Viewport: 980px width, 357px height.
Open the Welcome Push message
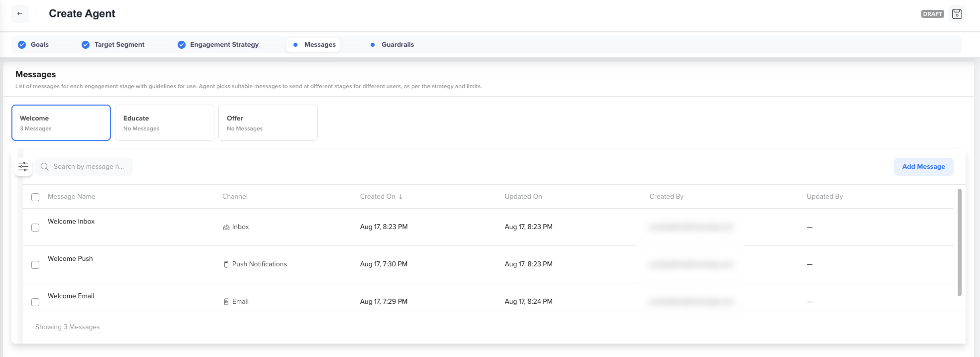pyautogui.click(x=70, y=258)
